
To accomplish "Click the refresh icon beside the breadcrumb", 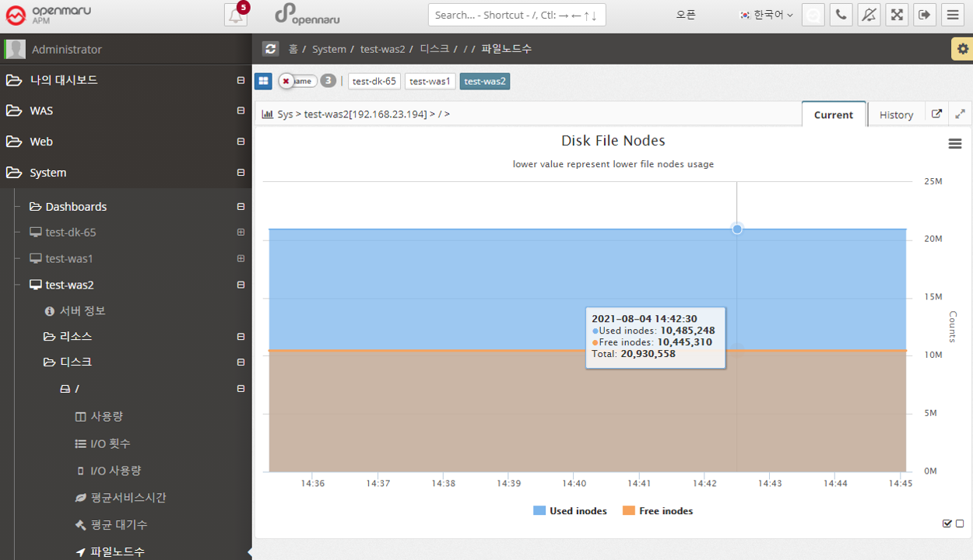I will [270, 48].
